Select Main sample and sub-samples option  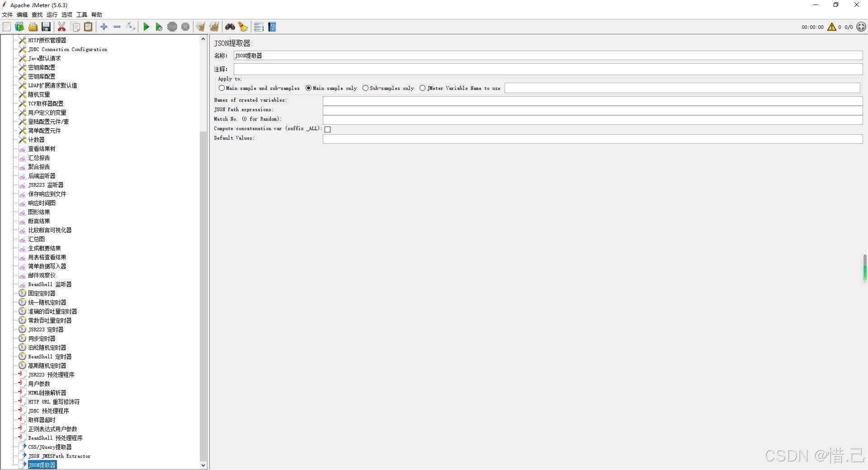click(222, 88)
